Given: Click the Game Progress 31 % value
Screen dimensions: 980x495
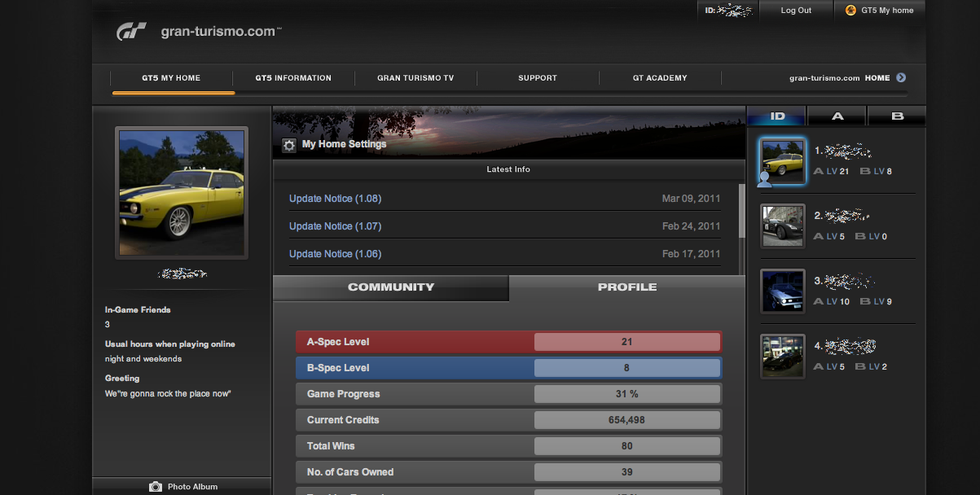Looking at the screenshot, I should tap(627, 394).
